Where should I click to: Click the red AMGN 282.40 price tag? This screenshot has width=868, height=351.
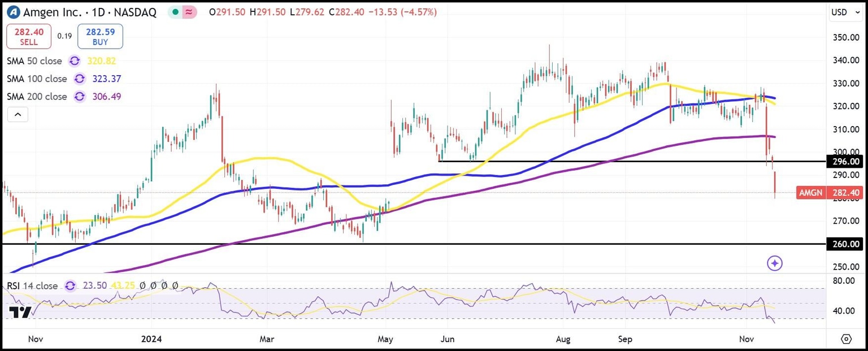click(830, 193)
